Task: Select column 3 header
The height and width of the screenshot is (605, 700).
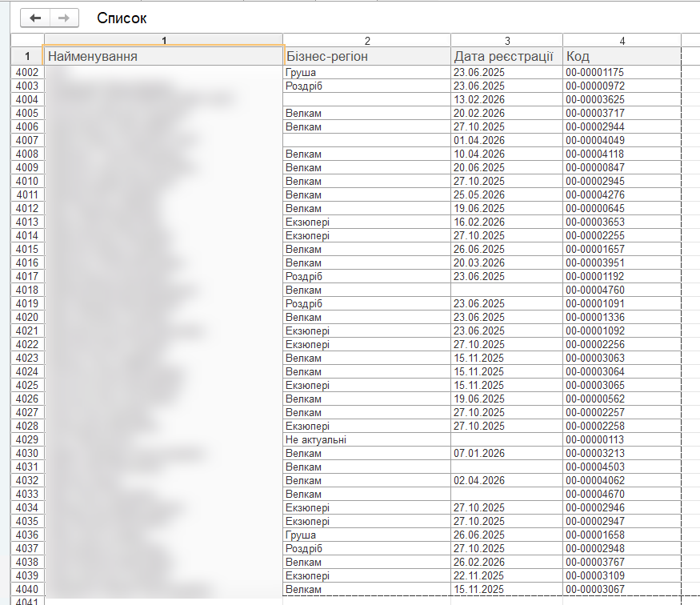Action: [x=506, y=40]
